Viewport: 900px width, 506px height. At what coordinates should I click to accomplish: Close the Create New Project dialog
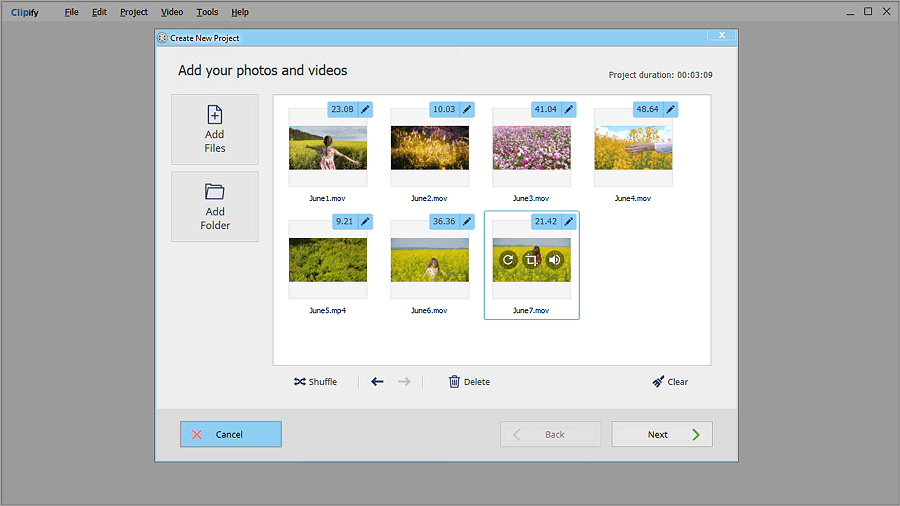point(721,35)
